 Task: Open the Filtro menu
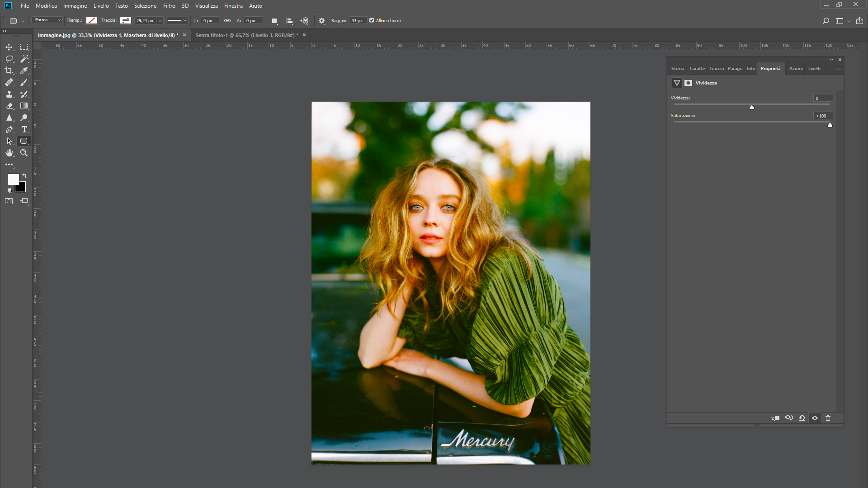click(169, 6)
